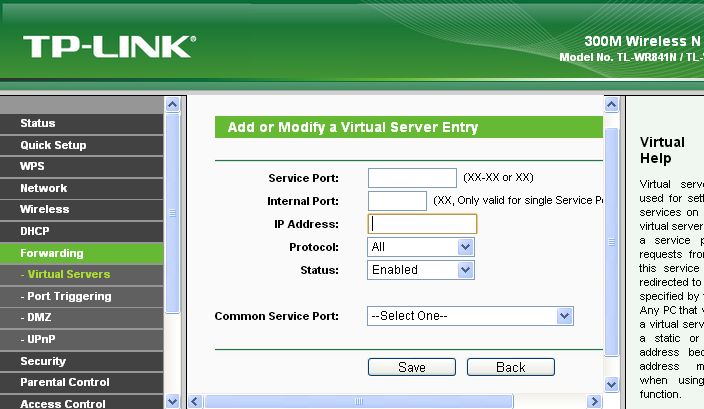Open the Protocol dropdown set to All
The height and width of the screenshot is (409, 704).
(x=421, y=247)
